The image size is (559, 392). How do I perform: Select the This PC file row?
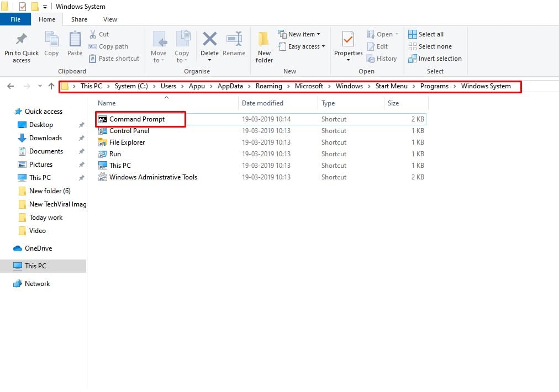[x=262, y=165]
